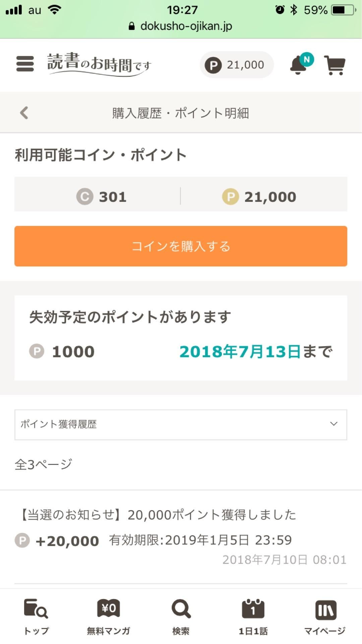Go back with the left chevron
The height and width of the screenshot is (644, 362).
point(24,113)
